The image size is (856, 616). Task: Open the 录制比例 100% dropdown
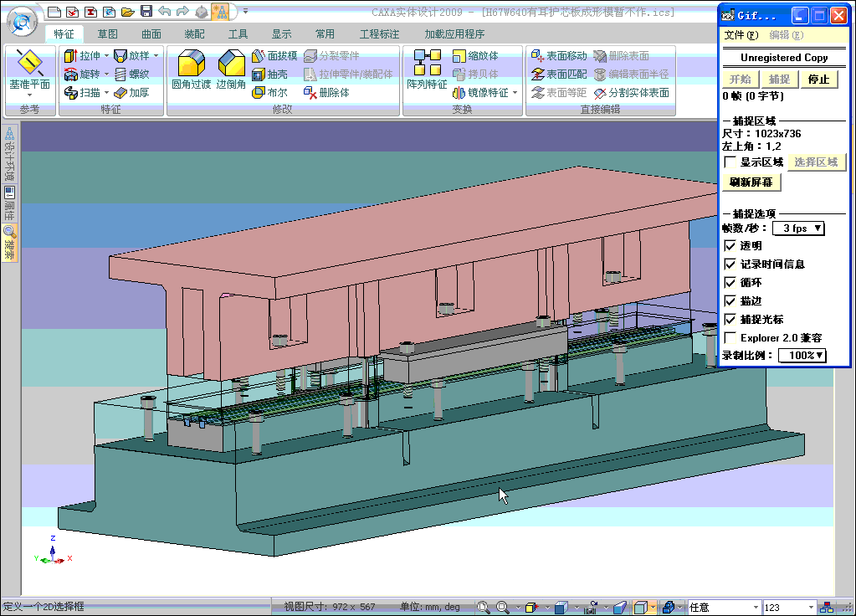(802, 356)
